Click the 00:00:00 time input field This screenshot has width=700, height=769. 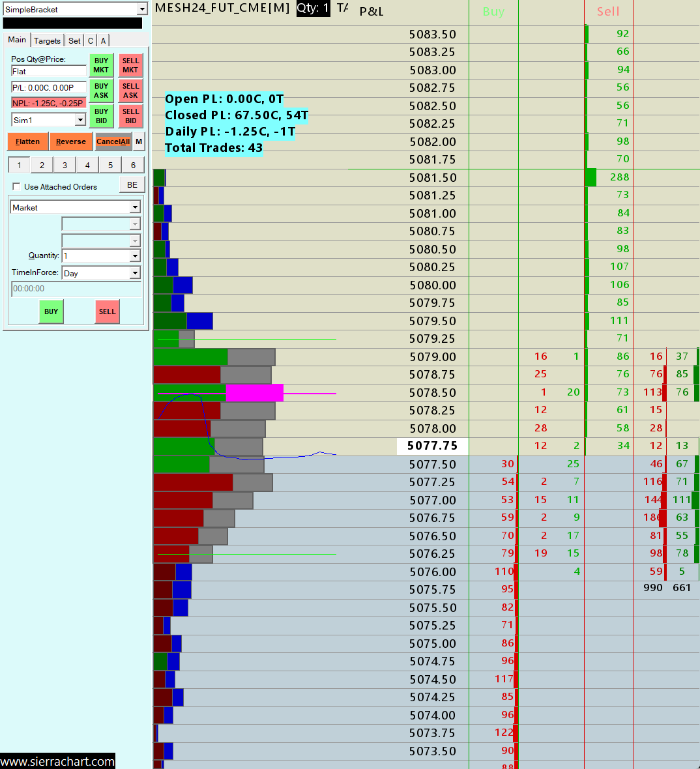[76, 288]
